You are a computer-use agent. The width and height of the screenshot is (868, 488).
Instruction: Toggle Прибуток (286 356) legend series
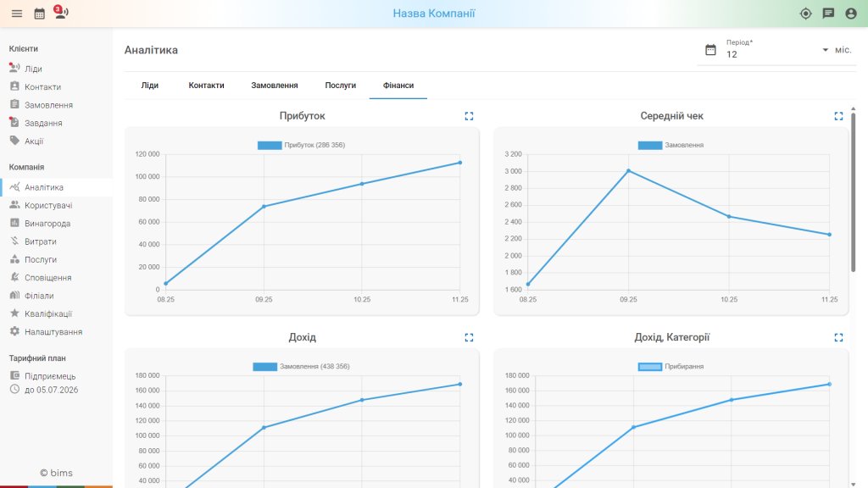pyautogui.click(x=301, y=145)
